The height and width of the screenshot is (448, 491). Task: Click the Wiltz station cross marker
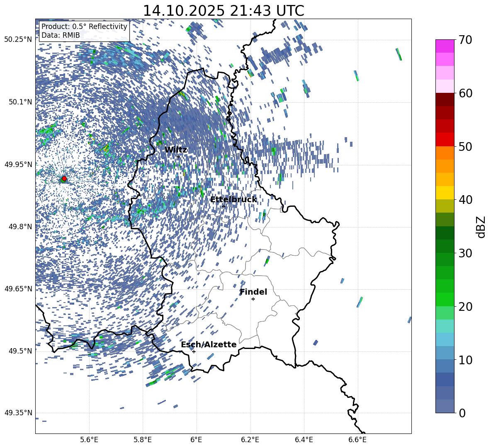tap(178, 157)
